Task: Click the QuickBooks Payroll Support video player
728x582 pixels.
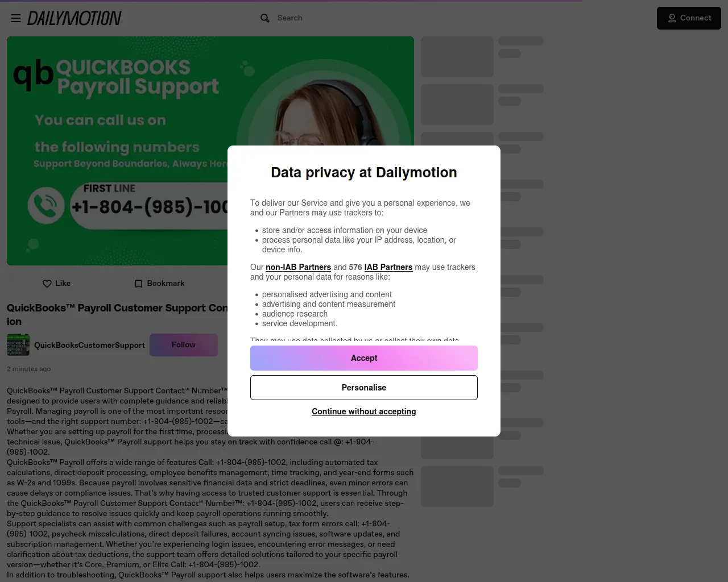Action: coord(210,151)
